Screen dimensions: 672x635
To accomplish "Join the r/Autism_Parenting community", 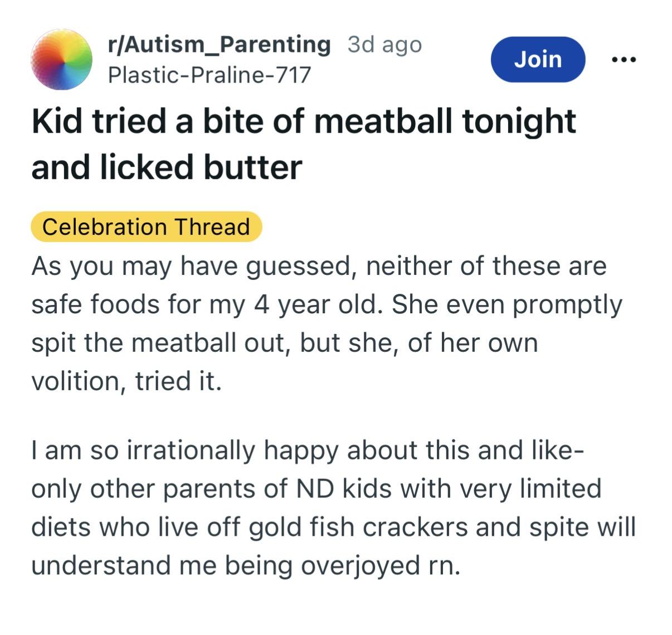I will pos(538,59).
